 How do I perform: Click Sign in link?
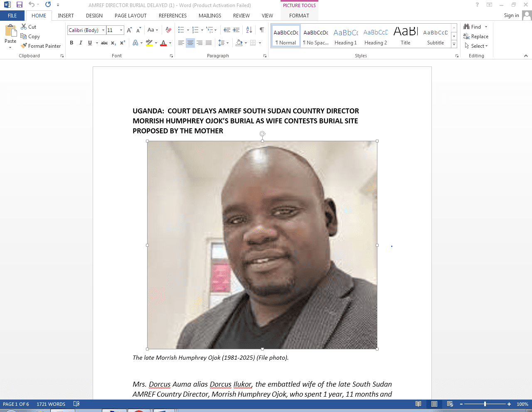pos(511,15)
